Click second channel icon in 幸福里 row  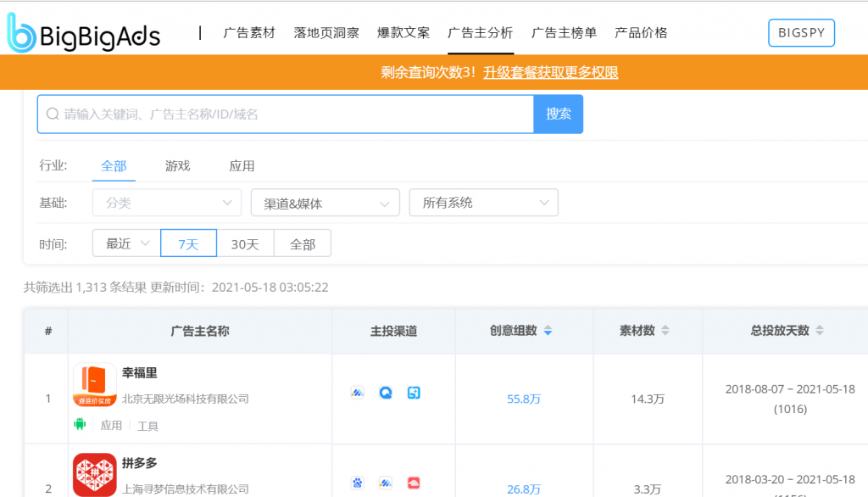(386, 393)
